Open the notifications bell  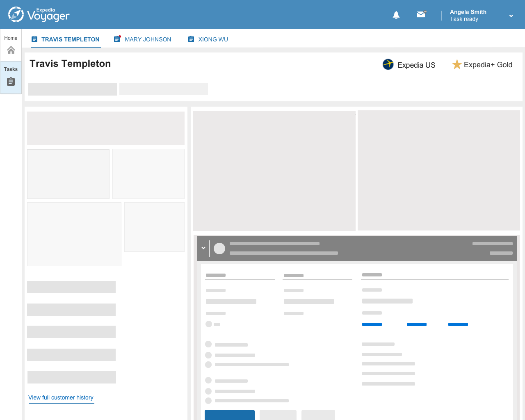pyautogui.click(x=396, y=15)
